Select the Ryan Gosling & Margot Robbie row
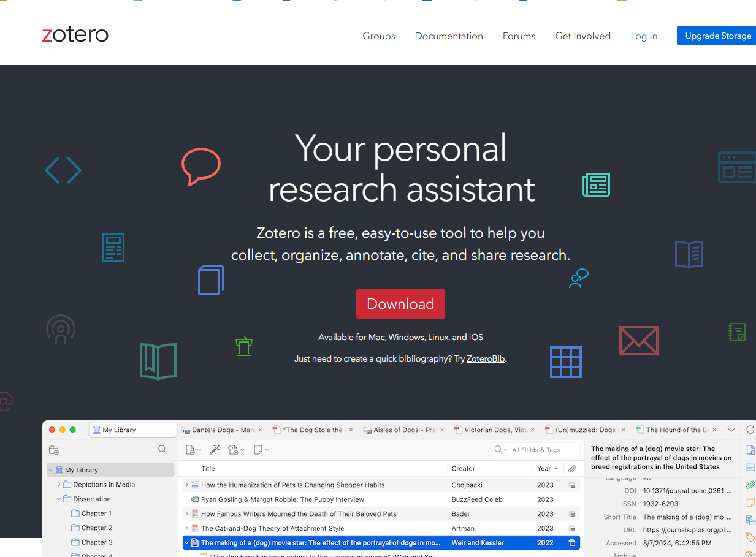The image size is (756, 557). coord(381,499)
